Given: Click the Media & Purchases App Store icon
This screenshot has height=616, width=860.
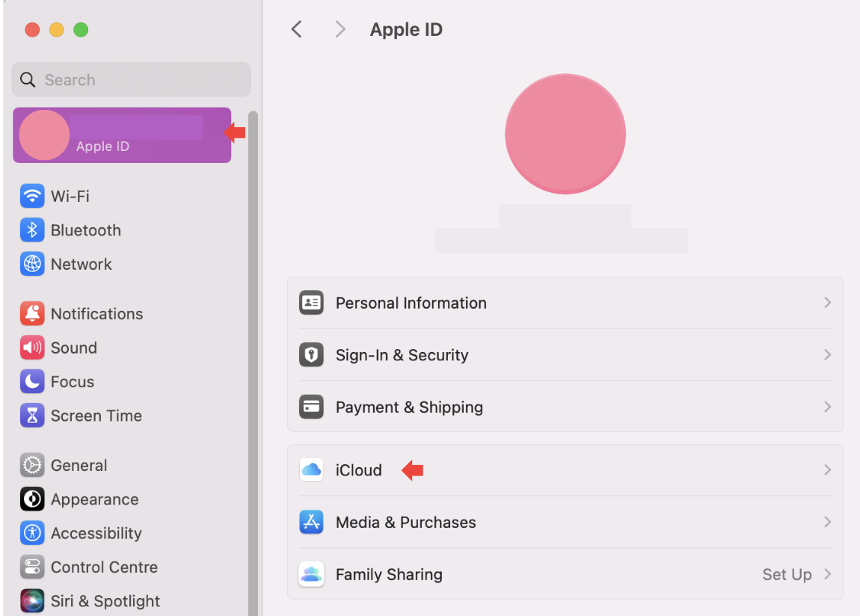Looking at the screenshot, I should [x=311, y=522].
